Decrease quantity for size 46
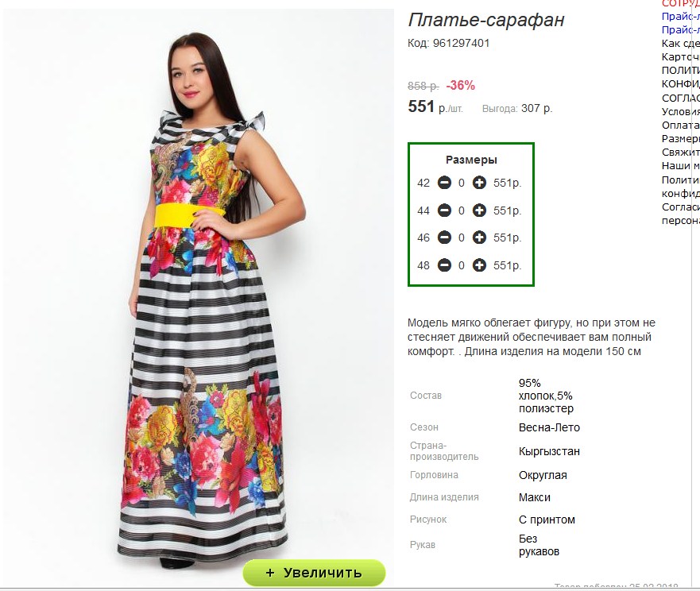Screen dimensions: 700x591 (444, 238)
